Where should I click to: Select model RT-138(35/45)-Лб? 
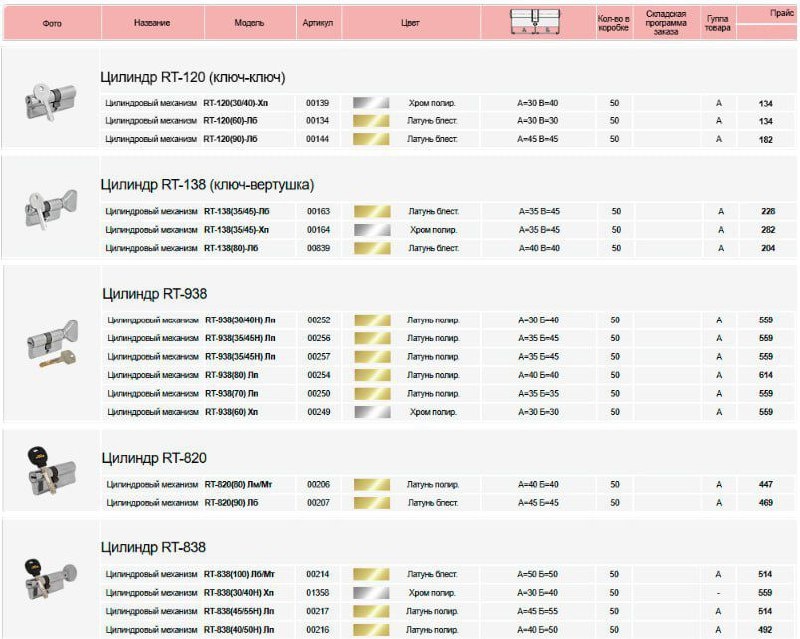click(237, 211)
